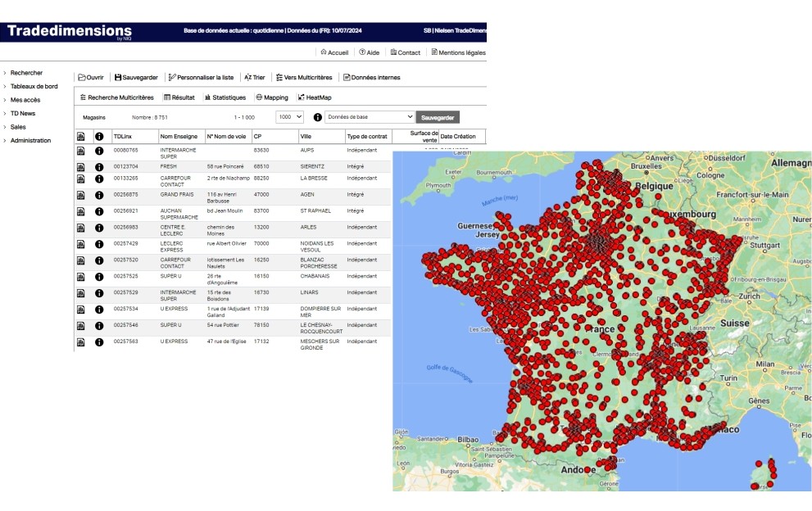812x511 pixels.
Task: Select the SIERENTZ city cell
Action: click(312, 167)
